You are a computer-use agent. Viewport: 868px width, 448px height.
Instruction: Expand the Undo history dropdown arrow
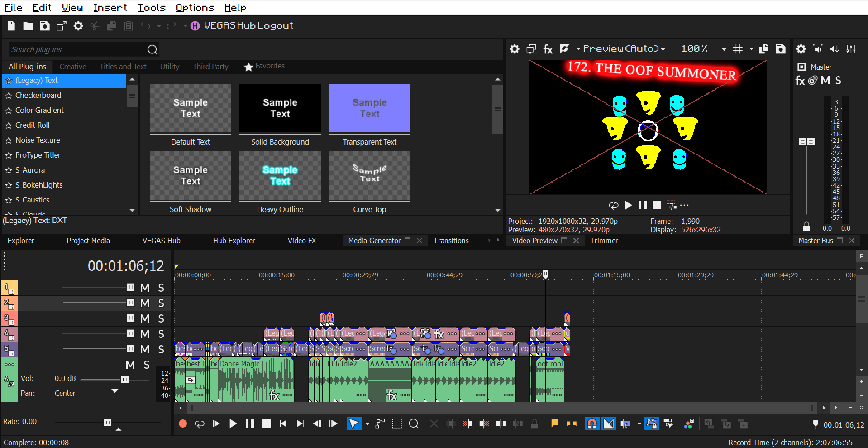click(x=159, y=26)
